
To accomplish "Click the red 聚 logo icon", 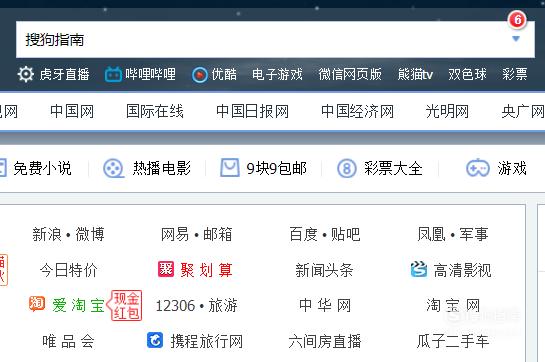I will coord(166,269).
